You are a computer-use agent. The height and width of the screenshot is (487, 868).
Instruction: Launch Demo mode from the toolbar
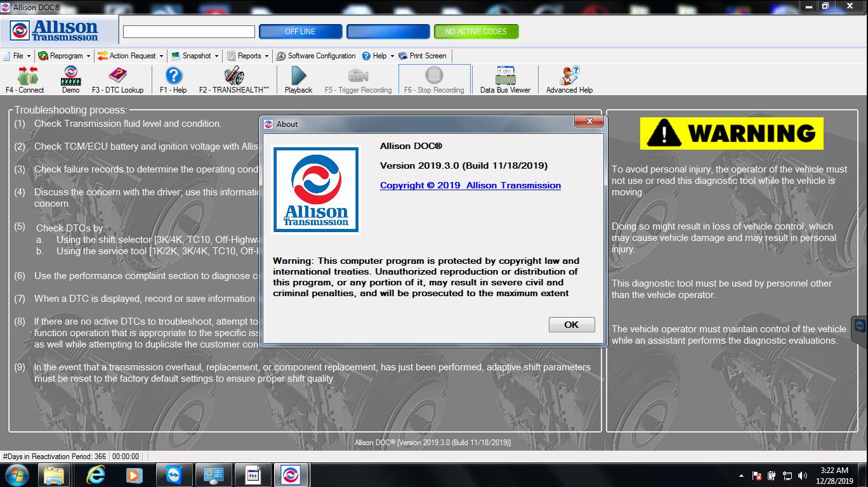click(70, 80)
